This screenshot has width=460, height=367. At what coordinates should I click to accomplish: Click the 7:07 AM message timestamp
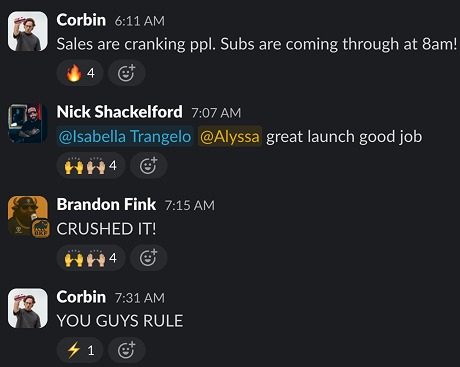point(216,113)
